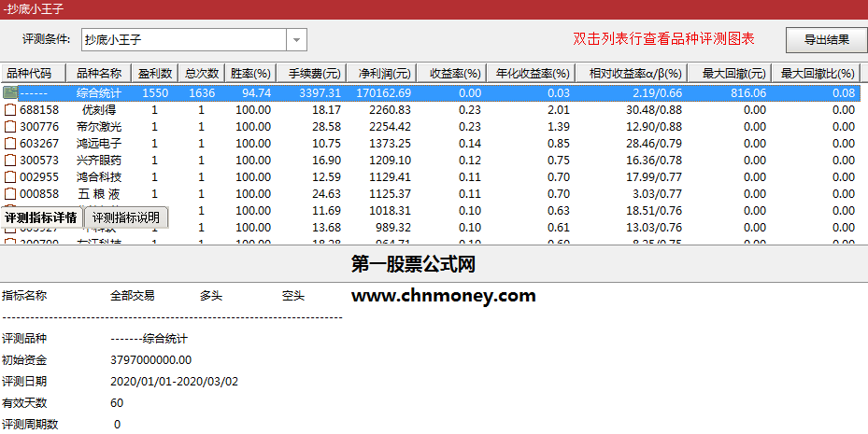Click the 综合统计 summary row icon
This screenshot has height=434, width=868.
10,92
